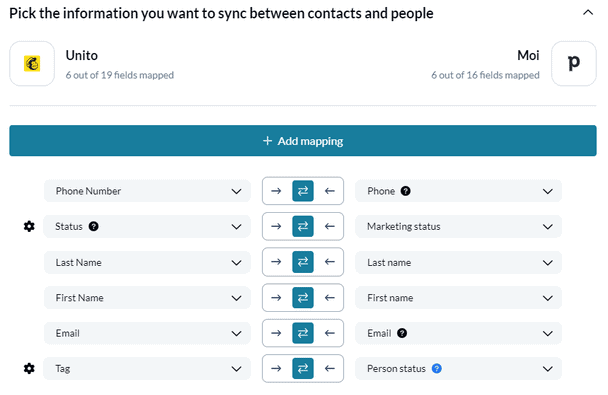Click help icon next to Phone field
The image size is (608, 395).
coord(406,191)
